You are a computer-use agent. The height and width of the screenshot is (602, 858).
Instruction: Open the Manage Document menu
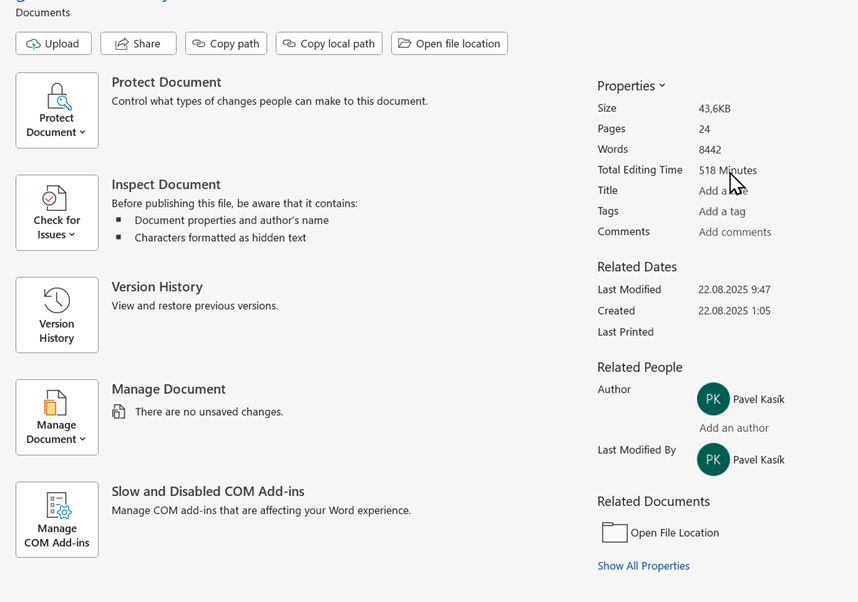point(57,417)
